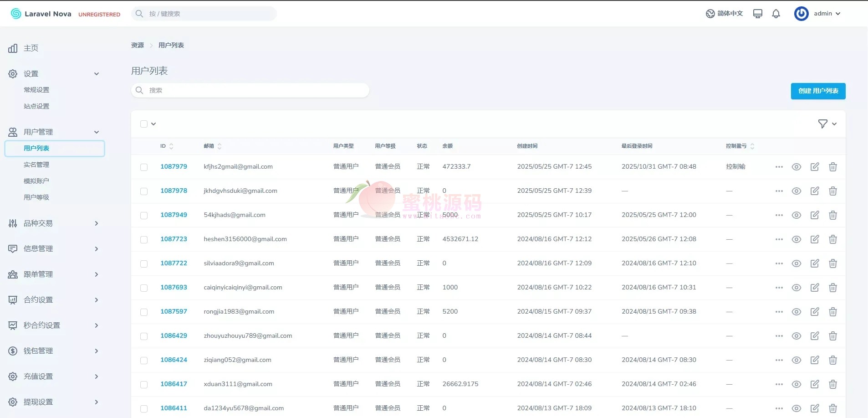
Task: Toggle the select-all checkbox in table header
Action: 144,124
